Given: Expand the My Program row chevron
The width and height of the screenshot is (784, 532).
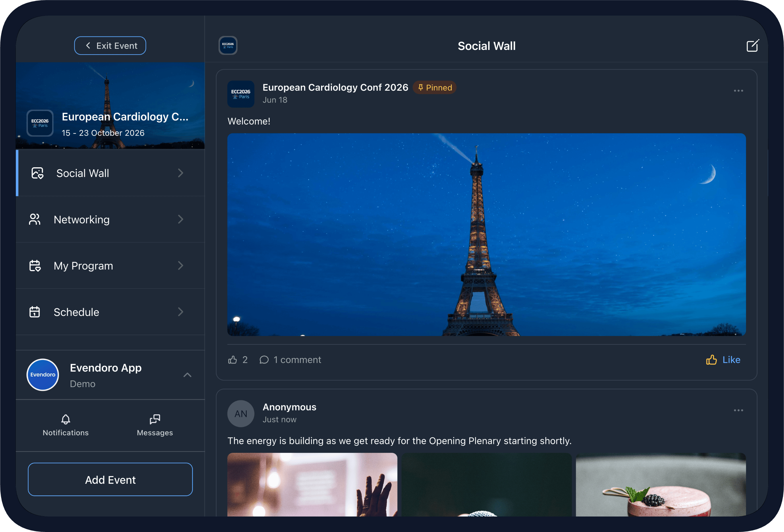Looking at the screenshot, I should pos(181,266).
